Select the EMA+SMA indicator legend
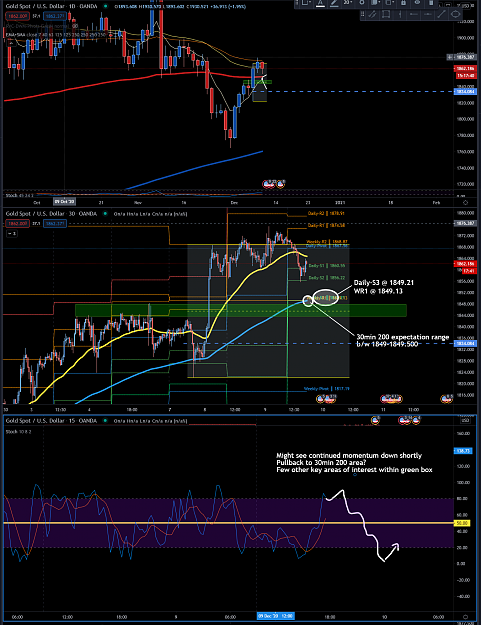This screenshot has width=481, height=625. 55,35
